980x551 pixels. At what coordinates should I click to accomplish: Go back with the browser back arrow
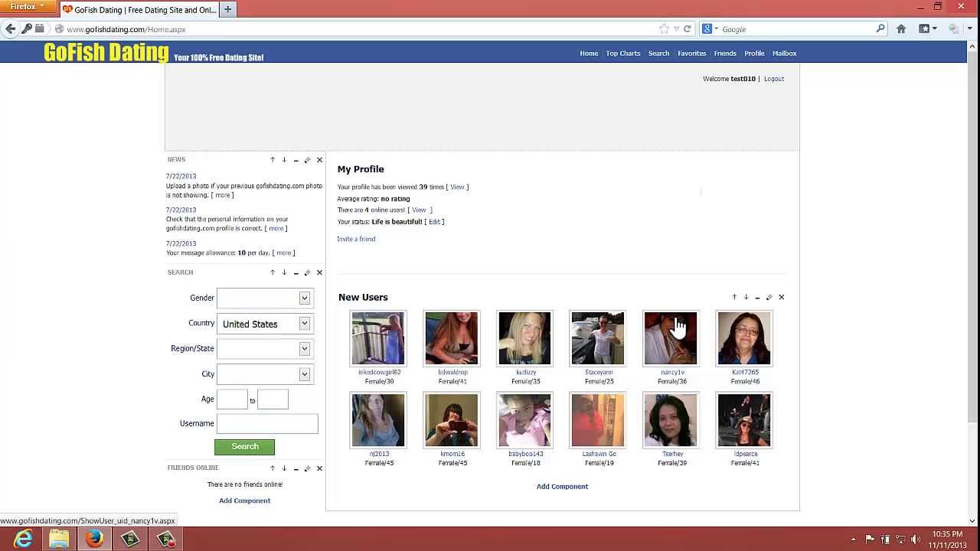click(x=10, y=29)
